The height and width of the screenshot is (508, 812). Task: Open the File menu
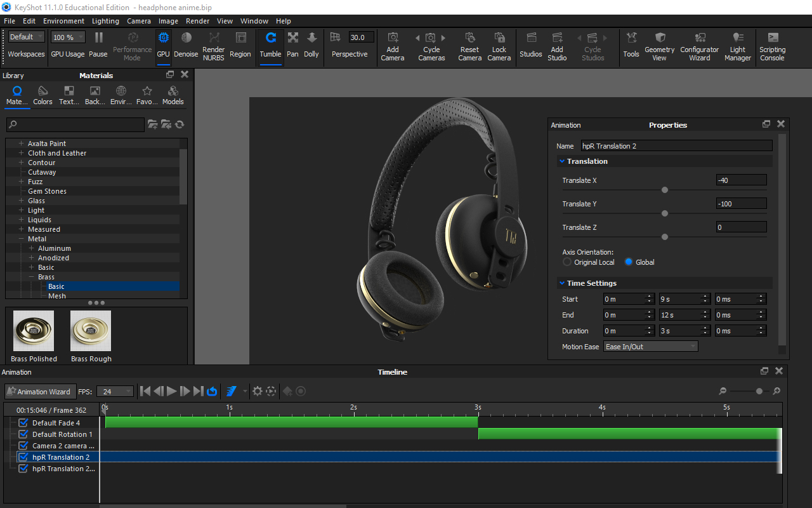tap(10, 21)
